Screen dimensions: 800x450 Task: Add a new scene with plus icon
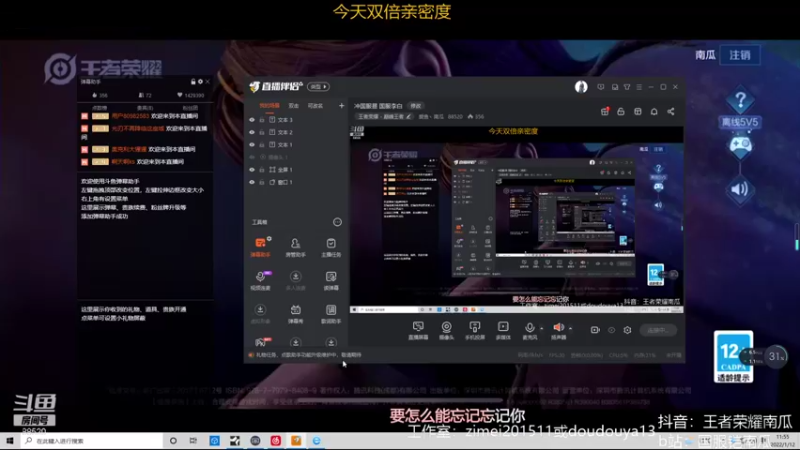click(x=341, y=106)
